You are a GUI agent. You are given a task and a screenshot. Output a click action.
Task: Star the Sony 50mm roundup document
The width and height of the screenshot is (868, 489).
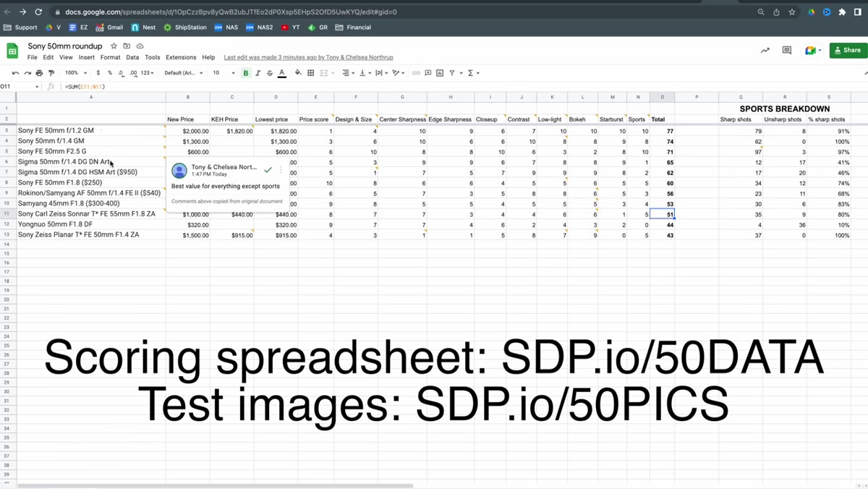pos(114,46)
